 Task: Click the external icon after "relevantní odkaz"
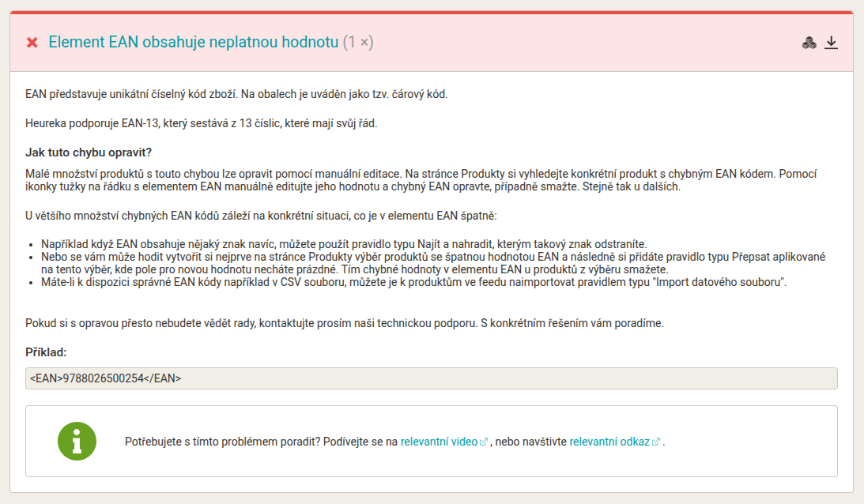point(656,442)
